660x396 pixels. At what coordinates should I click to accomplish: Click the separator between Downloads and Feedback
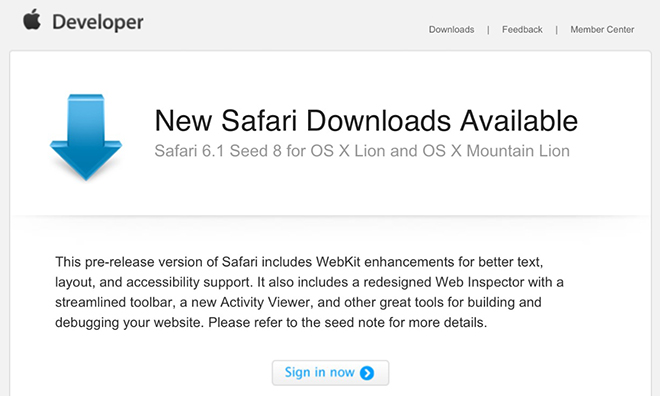click(488, 30)
